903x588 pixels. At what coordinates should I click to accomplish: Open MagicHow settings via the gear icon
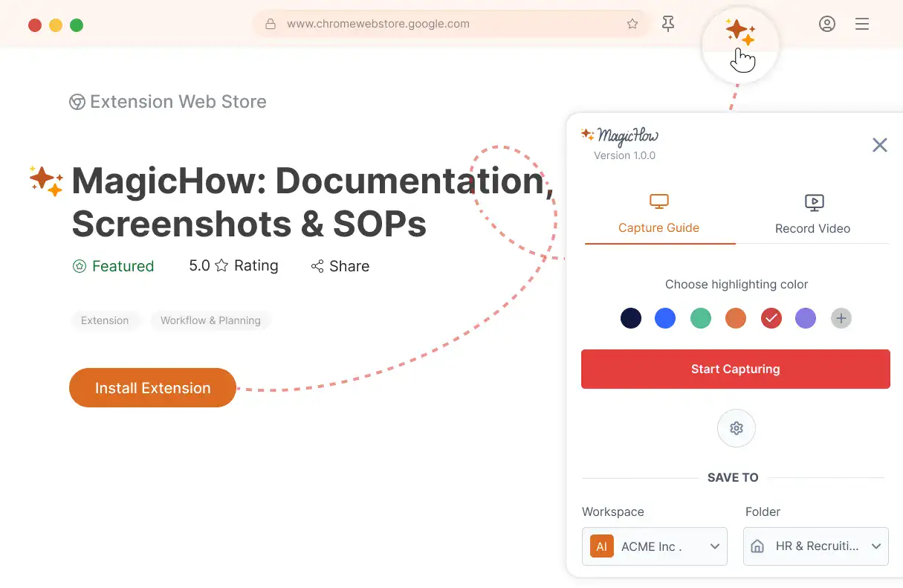tap(736, 428)
